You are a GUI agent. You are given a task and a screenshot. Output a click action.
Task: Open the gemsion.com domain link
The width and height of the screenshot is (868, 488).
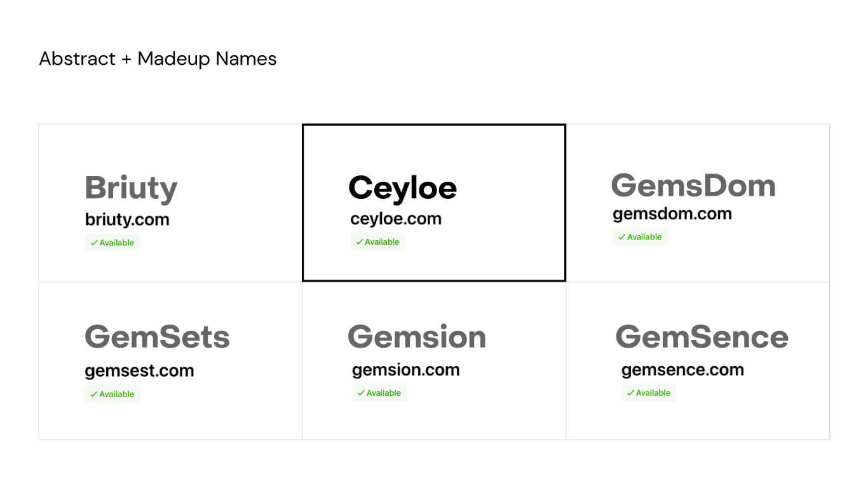(x=405, y=370)
